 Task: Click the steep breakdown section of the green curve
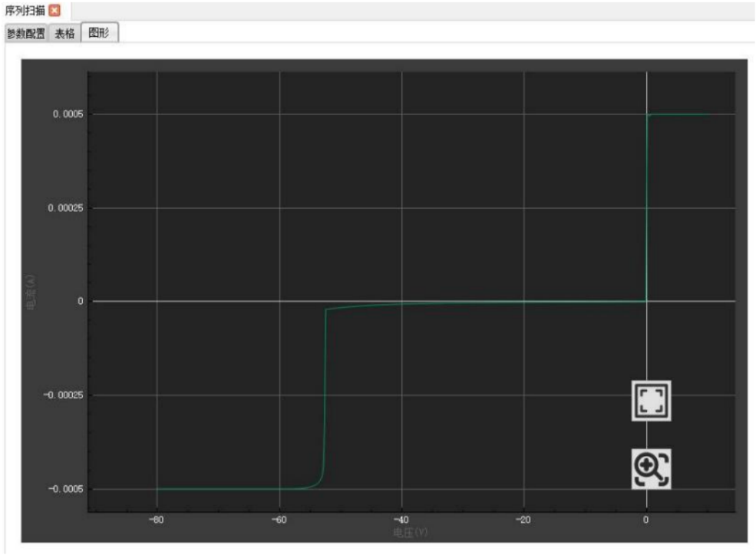pyautogui.click(x=326, y=399)
